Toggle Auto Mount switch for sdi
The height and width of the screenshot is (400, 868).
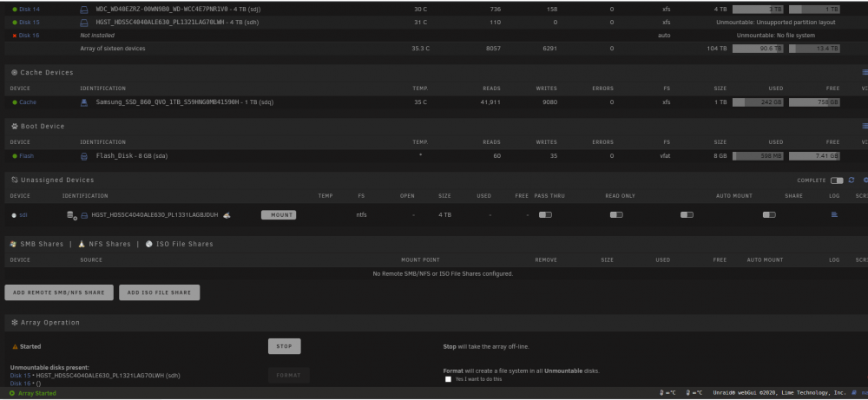pos(687,214)
